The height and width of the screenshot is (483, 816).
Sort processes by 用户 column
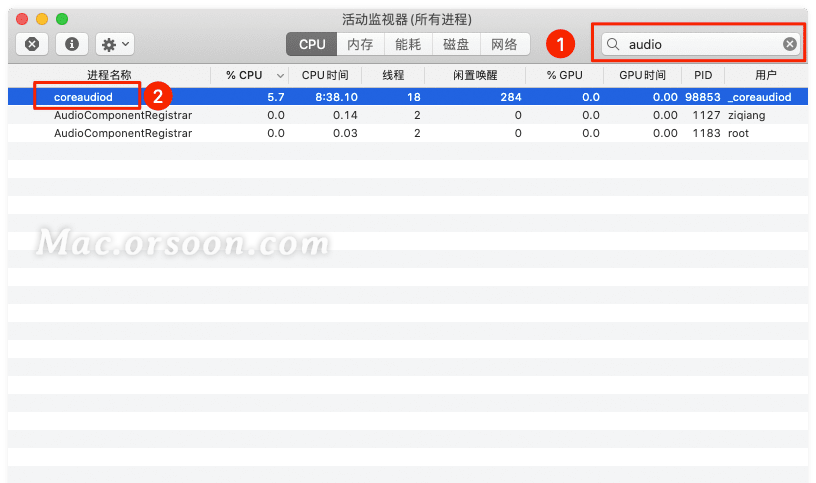tap(765, 75)
